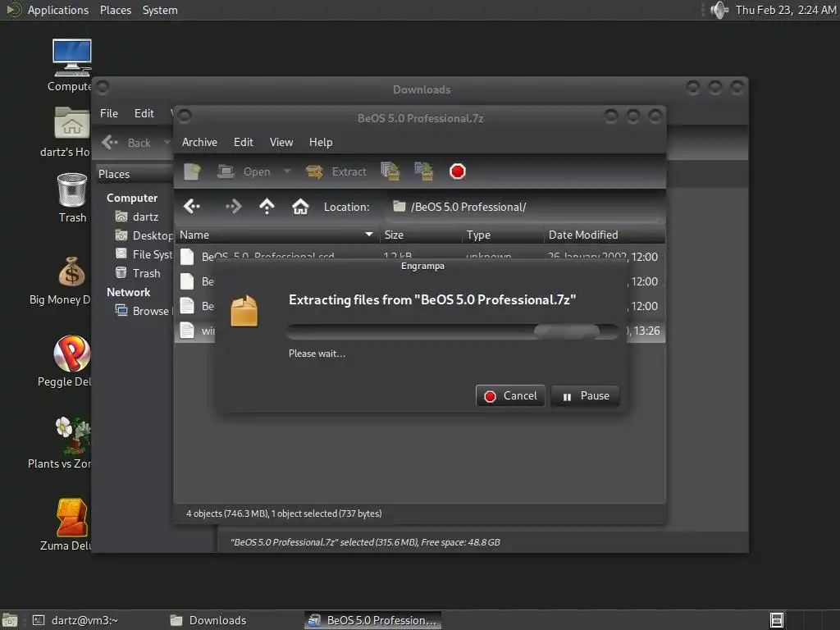Switch to BeOS 5.0 Profession taskbar item

click(373, 620)
